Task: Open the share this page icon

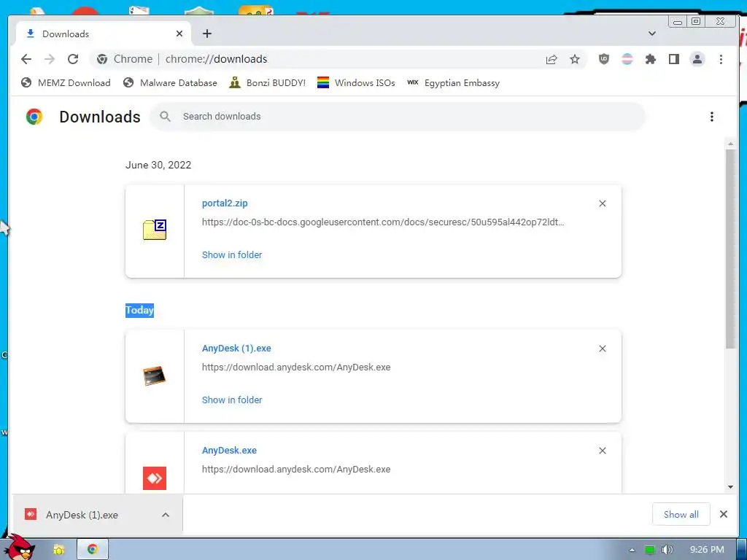Action: tap(551, 59)
